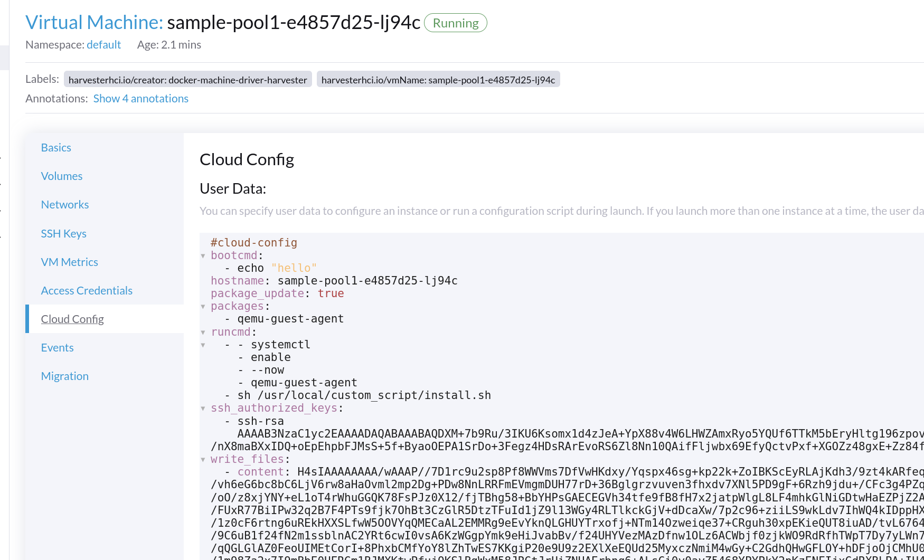
Task: Click the Running status badge
Action: [x=455, y=23]
